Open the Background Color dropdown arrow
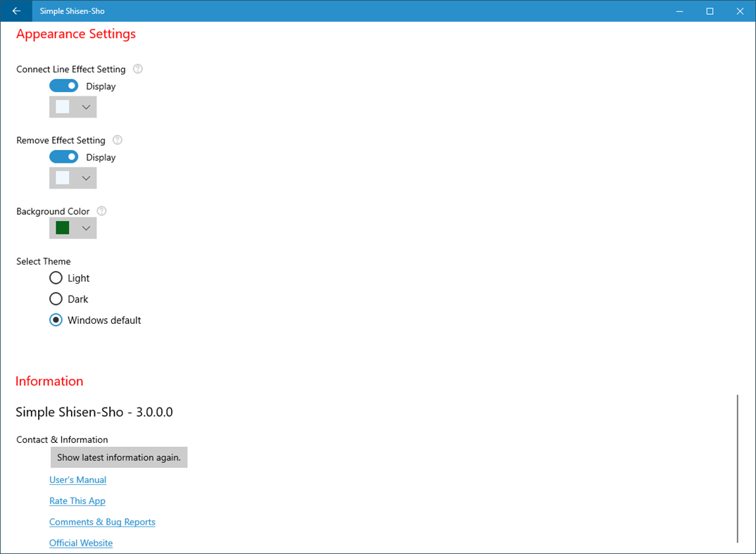The height and width of the screenshot is (554, 756). pyautogui.click(x=86, y=228)
